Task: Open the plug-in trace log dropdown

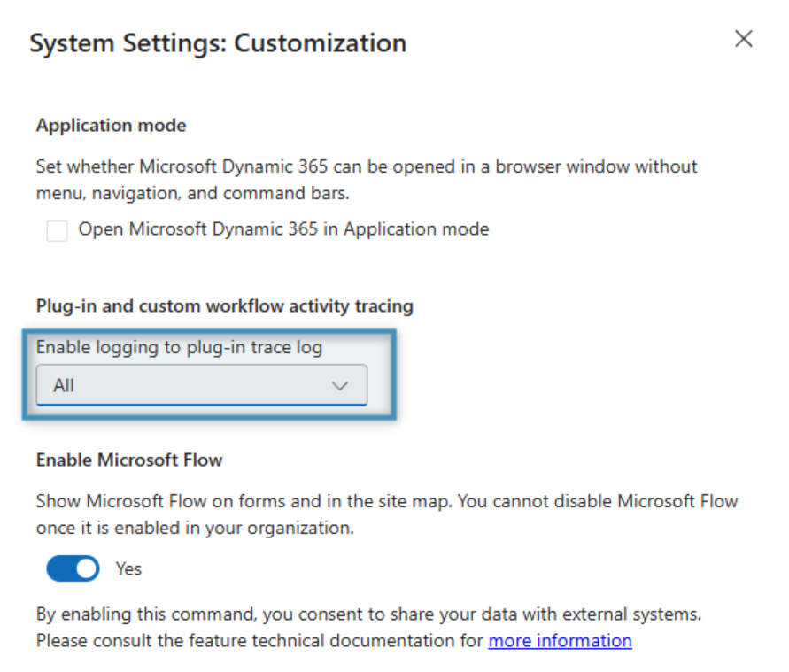Action: tap(202, 385)
